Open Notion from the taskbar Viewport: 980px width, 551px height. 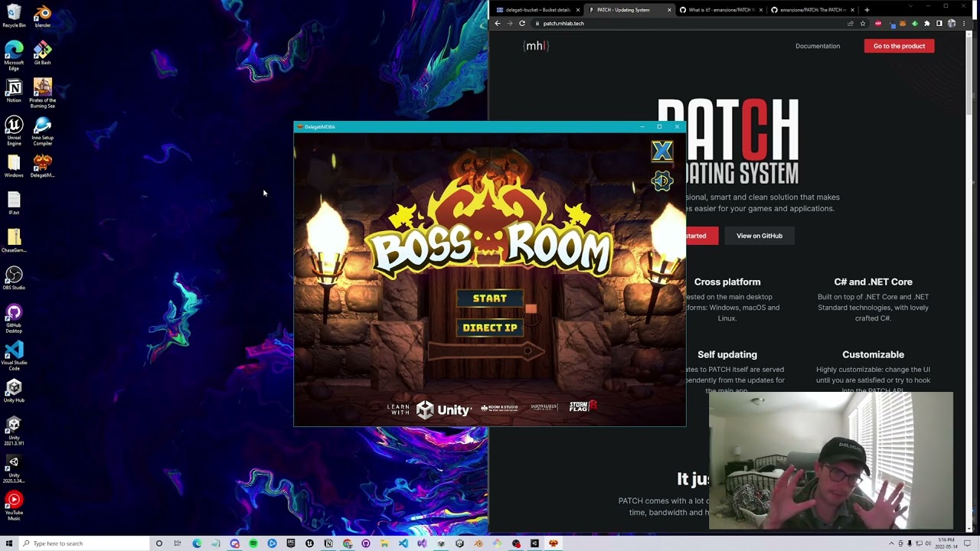tap(328, 543)
